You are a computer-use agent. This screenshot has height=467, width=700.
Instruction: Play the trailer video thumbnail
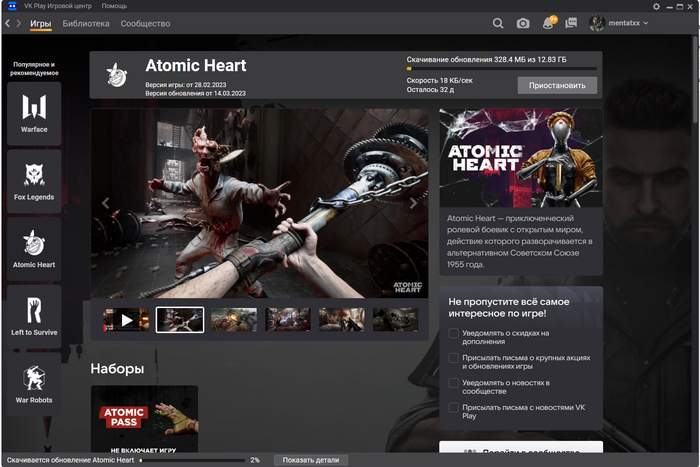(126, 320)
